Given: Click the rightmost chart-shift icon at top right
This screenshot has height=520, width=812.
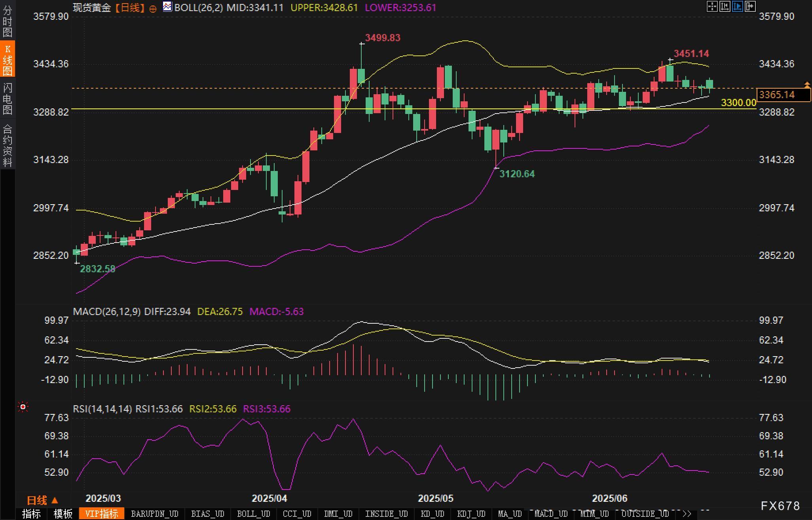Looking at the screenshot, I should [750, 6].
